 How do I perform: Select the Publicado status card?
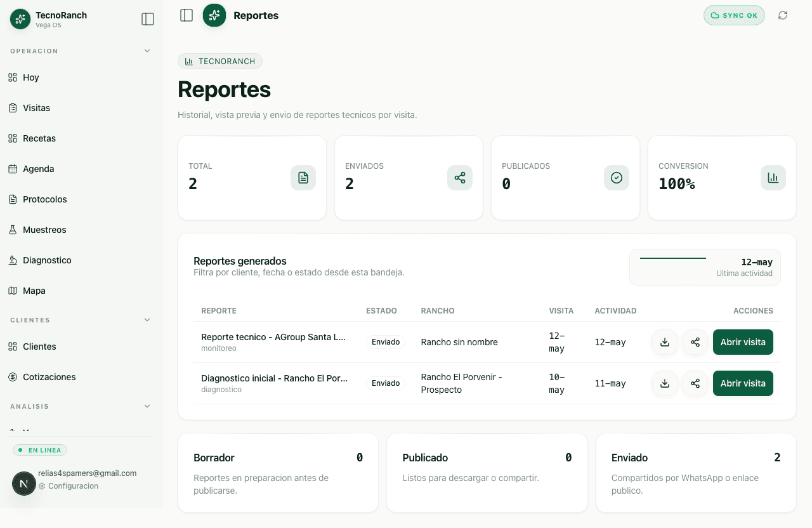pos(487,473)
